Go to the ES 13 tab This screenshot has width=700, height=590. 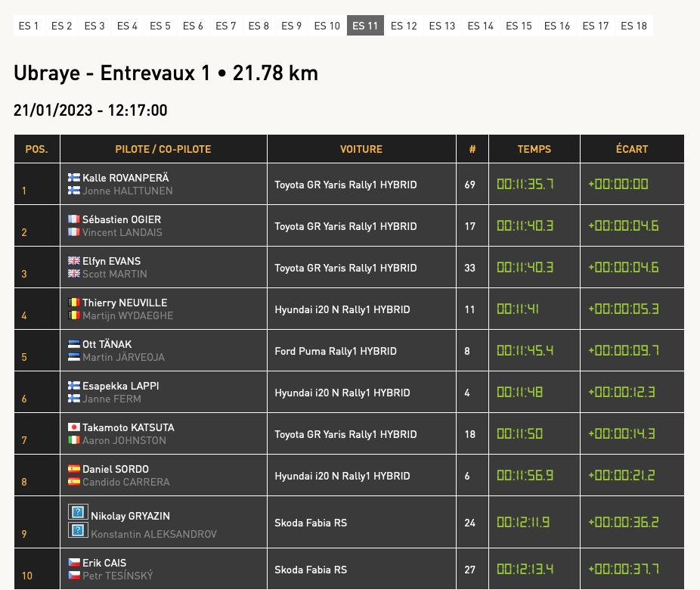click(x=442, y=26)
